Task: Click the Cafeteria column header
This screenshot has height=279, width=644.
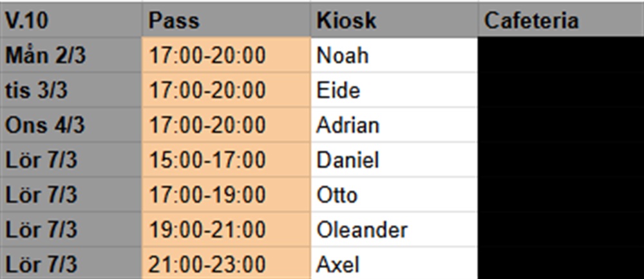Action: [560, 21]
